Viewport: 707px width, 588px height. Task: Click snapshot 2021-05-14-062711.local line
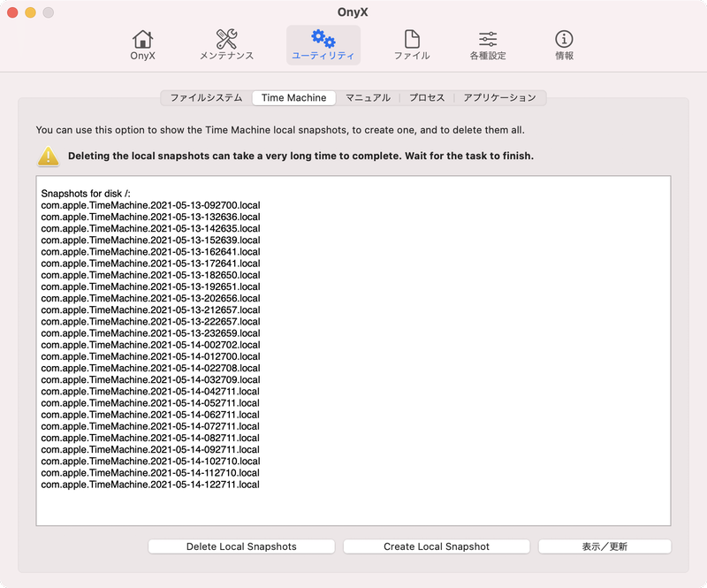coord(150,415)
